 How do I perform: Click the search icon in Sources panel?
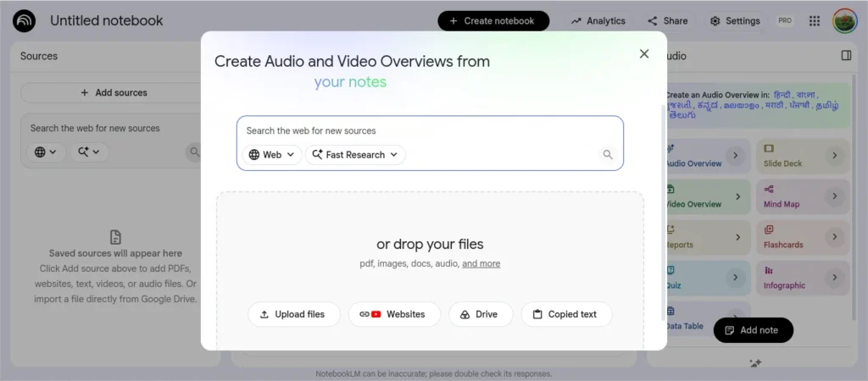(194, 152)
